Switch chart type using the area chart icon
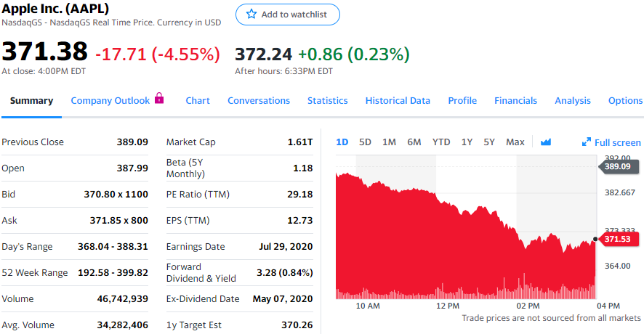Screen dimensions: 644x334 pyautogui.click(x=546, y=142)
